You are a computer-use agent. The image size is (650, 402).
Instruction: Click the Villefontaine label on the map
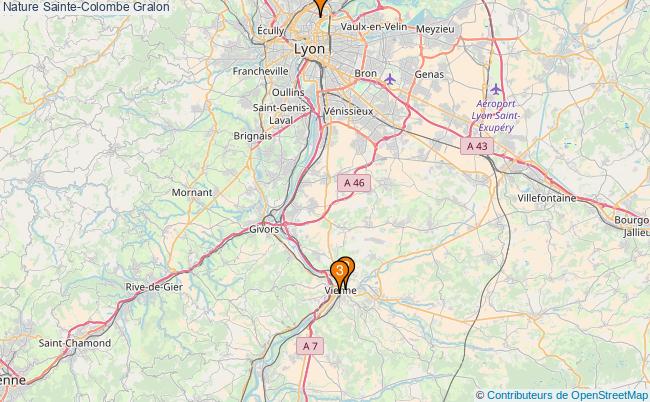click(x=547, y=198)
